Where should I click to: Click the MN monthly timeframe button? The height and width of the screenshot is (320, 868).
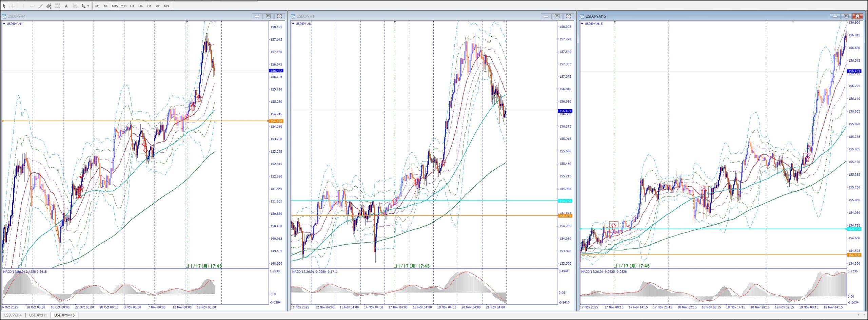pos(166,6)
